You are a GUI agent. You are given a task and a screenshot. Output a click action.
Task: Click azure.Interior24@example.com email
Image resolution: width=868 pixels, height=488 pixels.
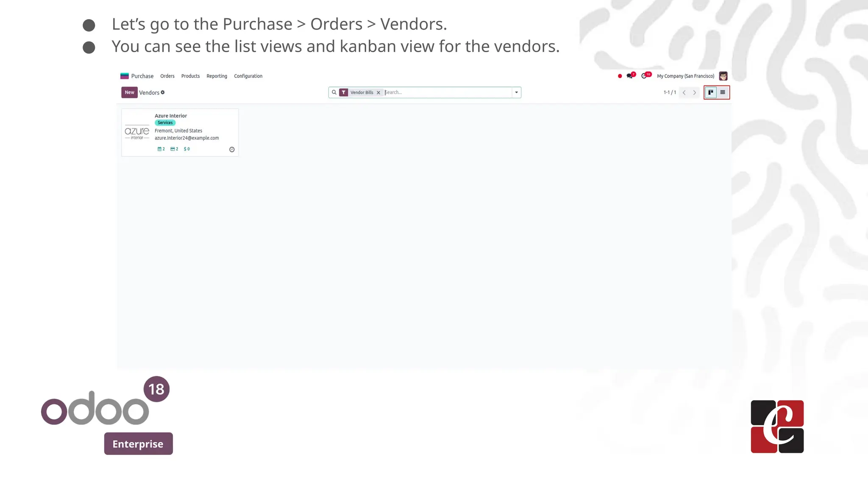[187, 138]
